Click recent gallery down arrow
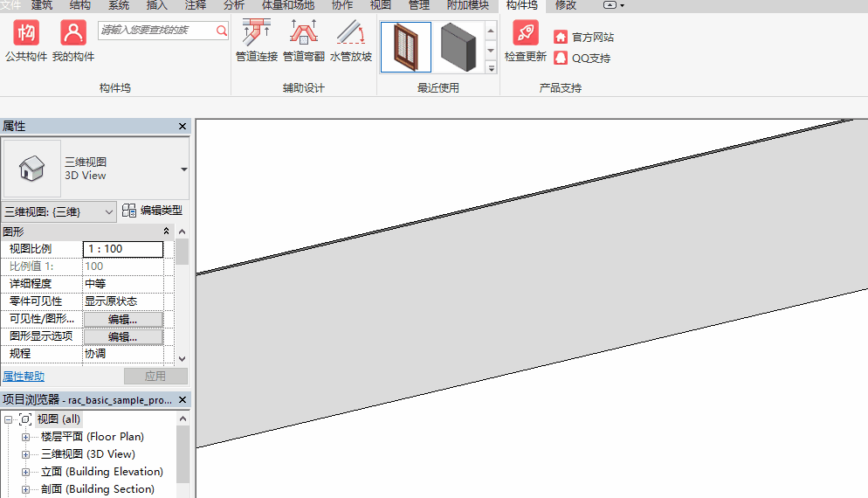Viewport: 868px width, 498px height. (491, 51)
